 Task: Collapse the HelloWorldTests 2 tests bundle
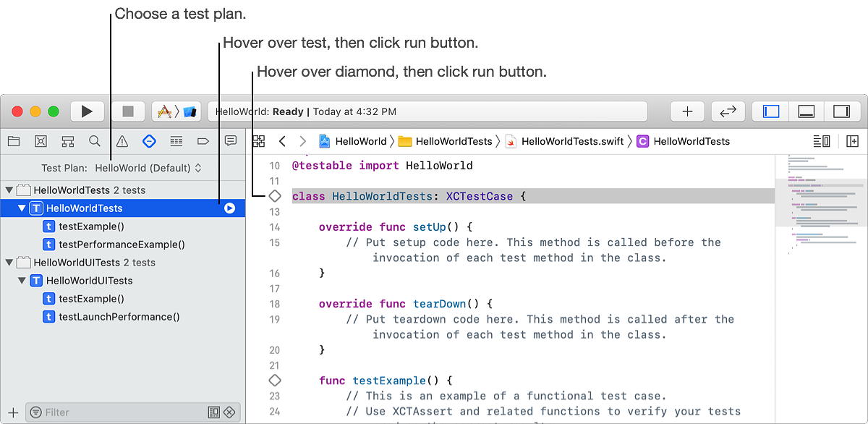point(9,190)
